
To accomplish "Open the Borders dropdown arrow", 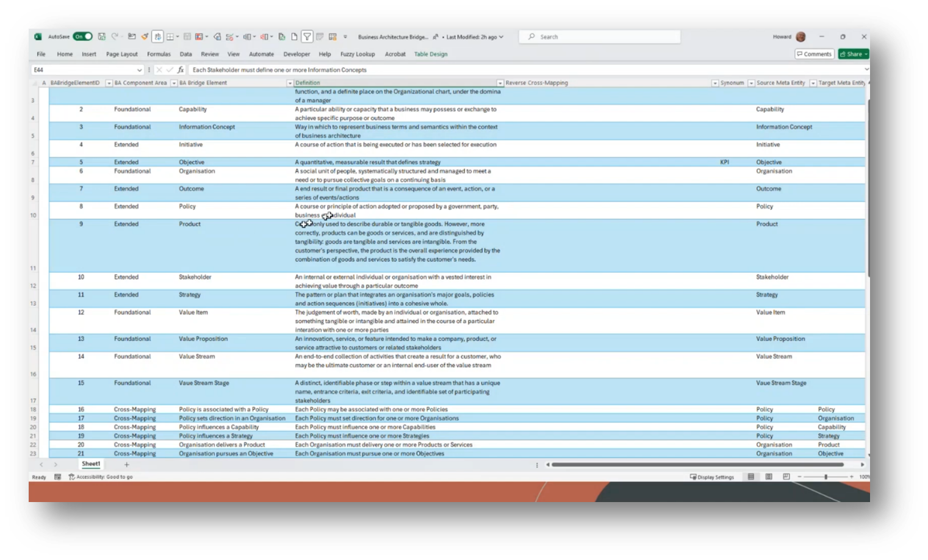I will point(178,37).
